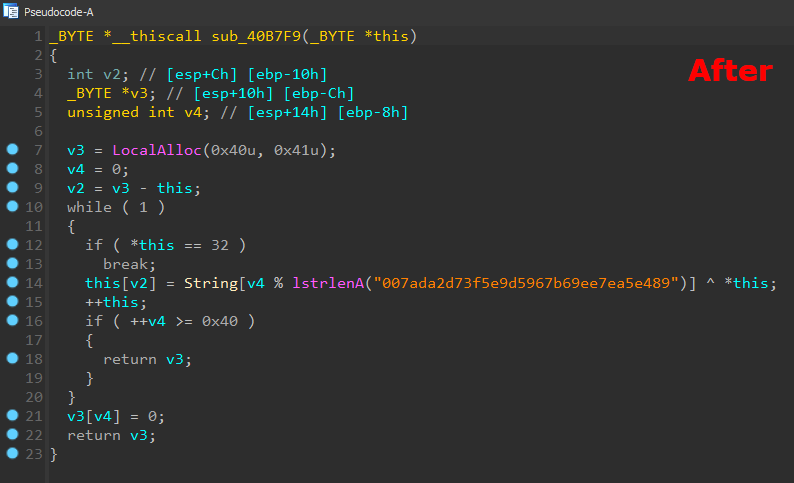Click the final return v3 on line 22
The image size is (794, 483).
coord(111,435)
